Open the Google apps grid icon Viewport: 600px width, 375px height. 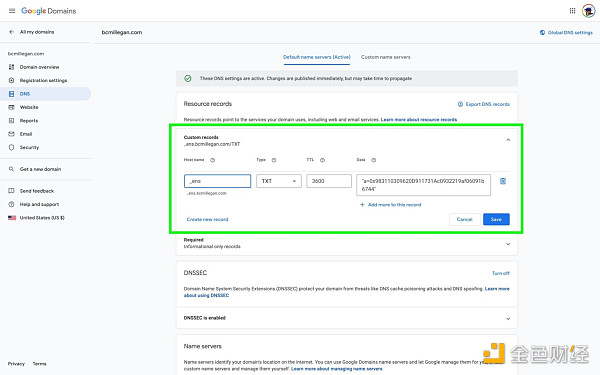coord(572,11)
